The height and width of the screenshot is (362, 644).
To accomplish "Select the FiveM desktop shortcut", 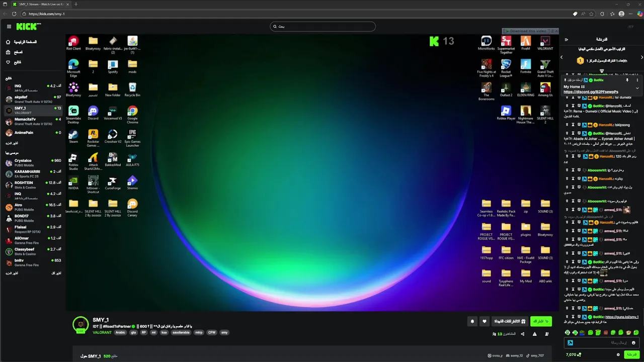I will click(x=526, y=43).
